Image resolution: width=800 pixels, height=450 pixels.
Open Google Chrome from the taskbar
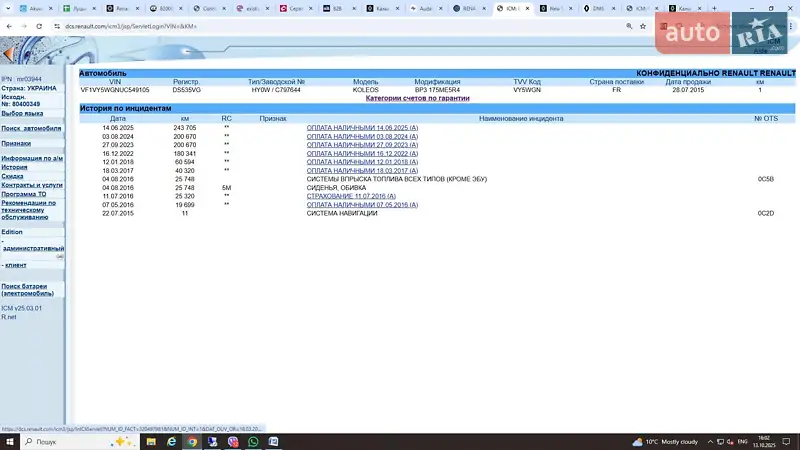[x=191, y=441]
